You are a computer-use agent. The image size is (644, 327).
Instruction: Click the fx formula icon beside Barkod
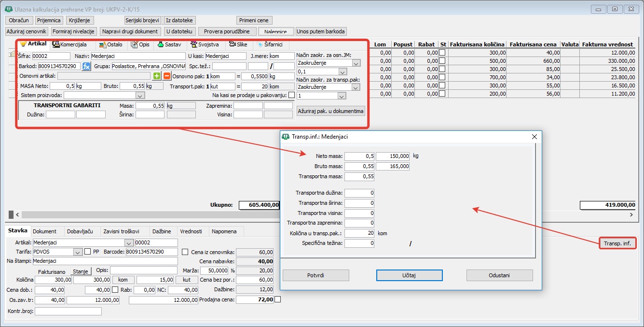click(x=86, y=66)
